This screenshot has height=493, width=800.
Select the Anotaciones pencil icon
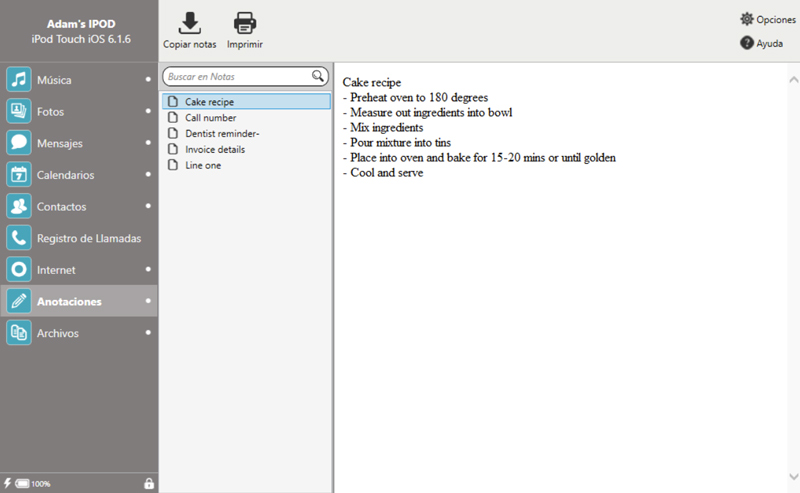[19, 301]
